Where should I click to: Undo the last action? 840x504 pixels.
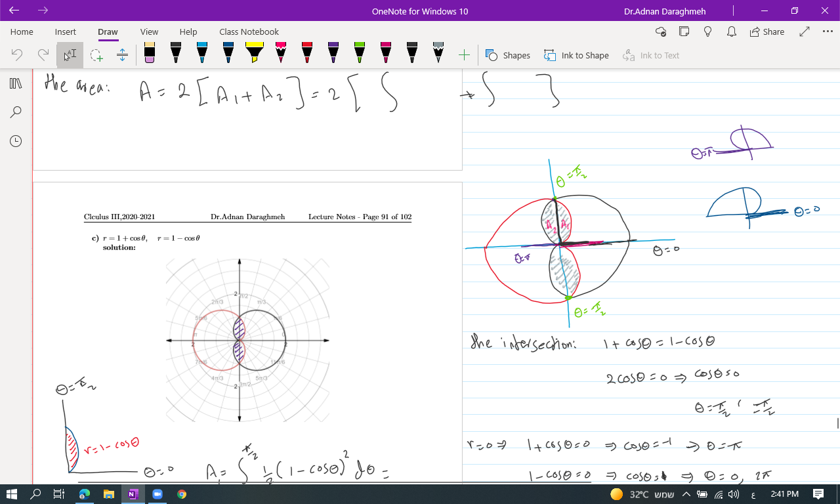[17, 55]
